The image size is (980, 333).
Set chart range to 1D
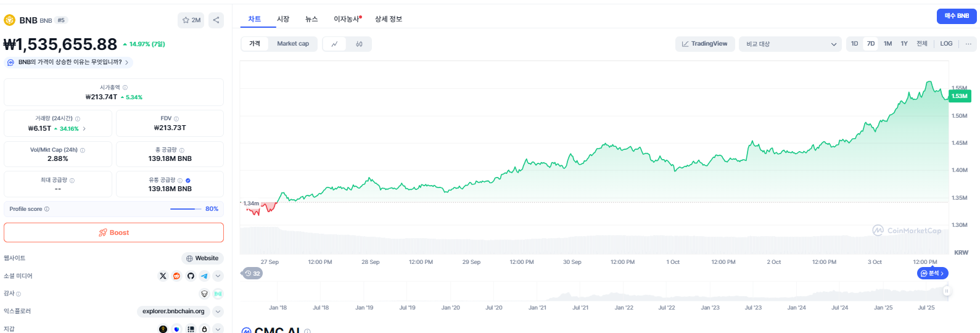(854, 44)
